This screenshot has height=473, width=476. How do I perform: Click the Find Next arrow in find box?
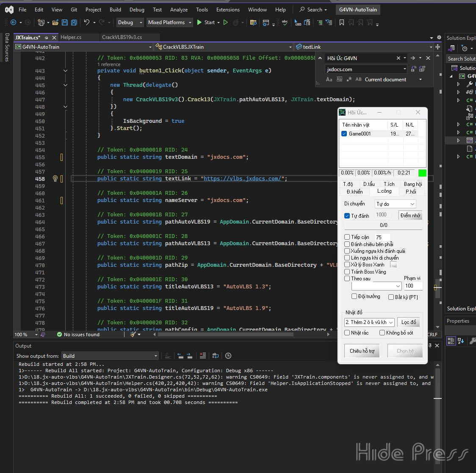413,58
